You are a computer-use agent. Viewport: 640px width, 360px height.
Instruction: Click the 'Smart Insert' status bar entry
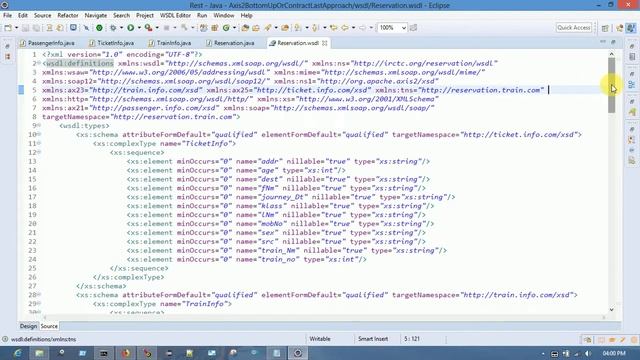[x=373, y=339]
